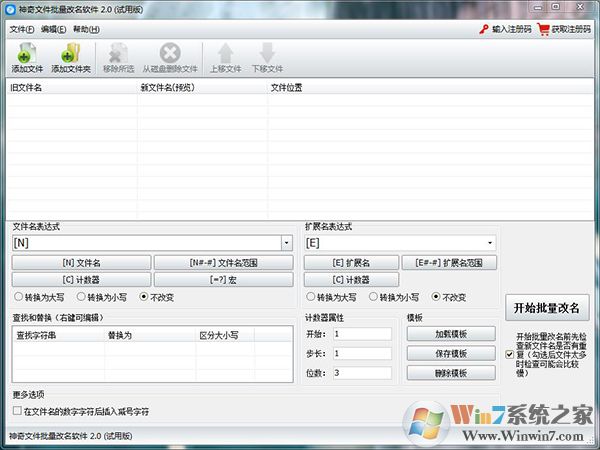The height and width of the screenshot is (450, 600).
Task: Click the 新文件名(预览) column header
Action: click(202, 88)
